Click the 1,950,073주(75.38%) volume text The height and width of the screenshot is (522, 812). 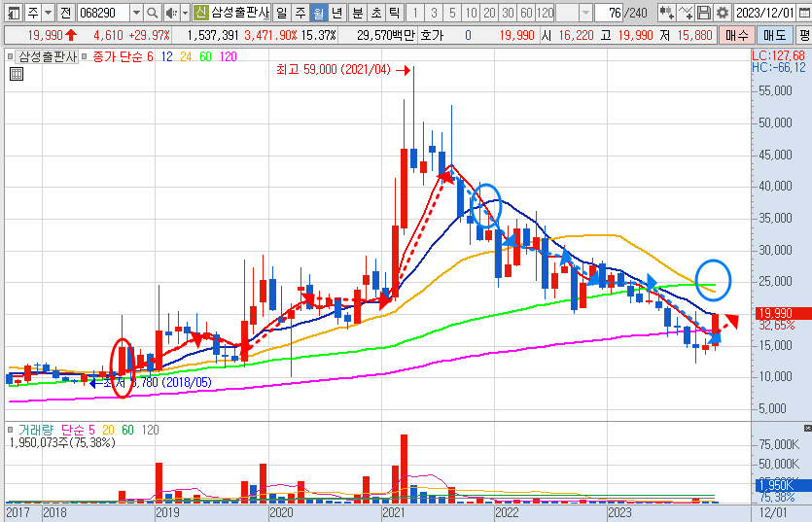pos(62,442)
